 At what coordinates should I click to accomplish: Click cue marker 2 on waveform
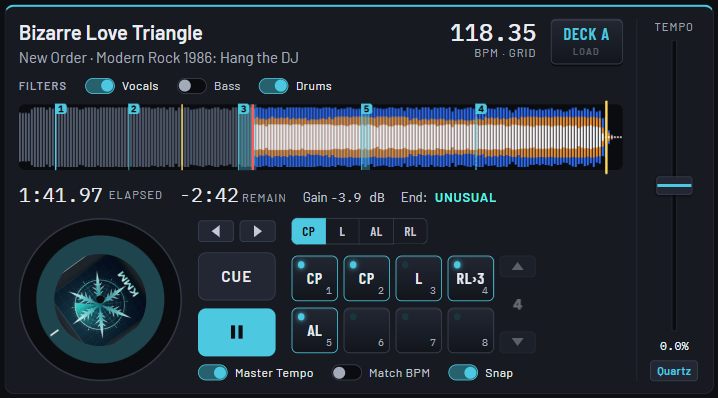134,109
